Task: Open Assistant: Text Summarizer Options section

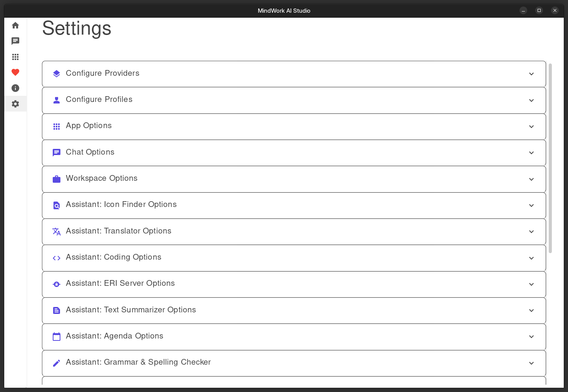Action: (131, 310)
